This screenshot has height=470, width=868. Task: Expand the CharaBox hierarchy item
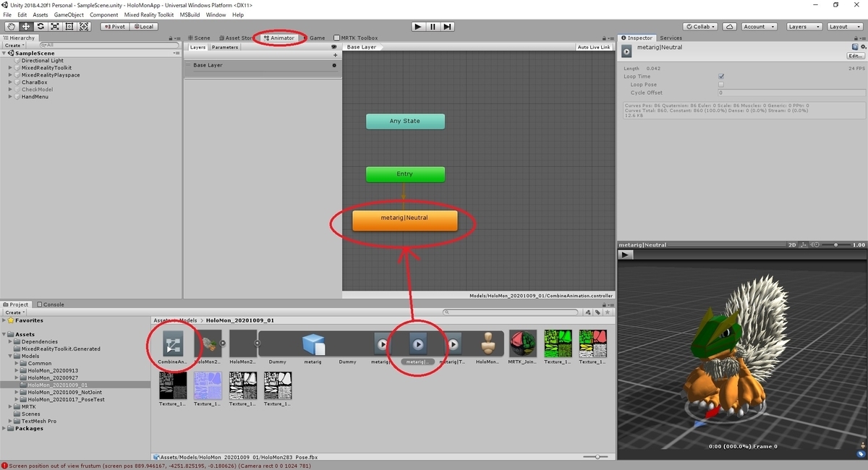coord(11,82)
